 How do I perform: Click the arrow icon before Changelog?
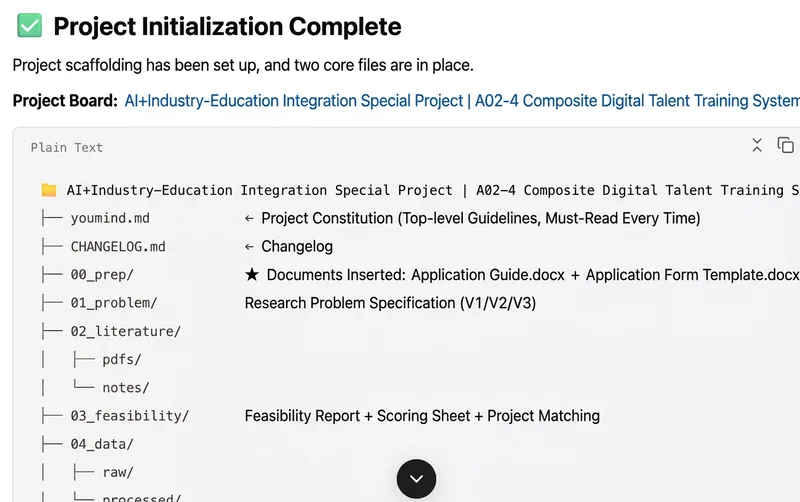click(x=249, y=247)
